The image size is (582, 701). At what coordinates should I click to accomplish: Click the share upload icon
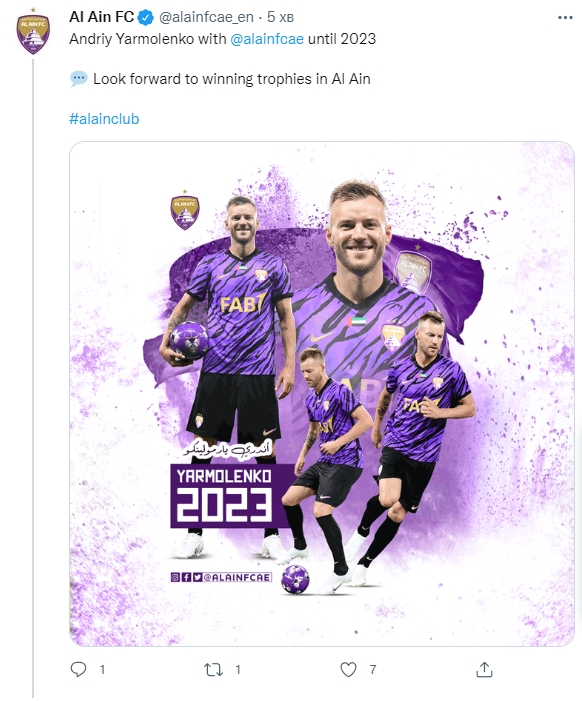tap(484, 669)
